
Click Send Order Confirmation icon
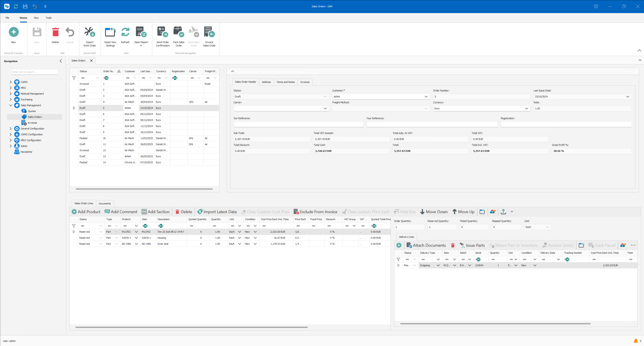click(162, 32)
